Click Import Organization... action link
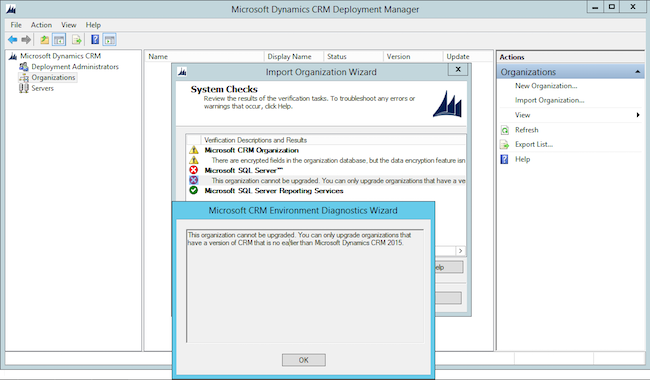Screen dimensions: 650x380 (x=550, y=100)
